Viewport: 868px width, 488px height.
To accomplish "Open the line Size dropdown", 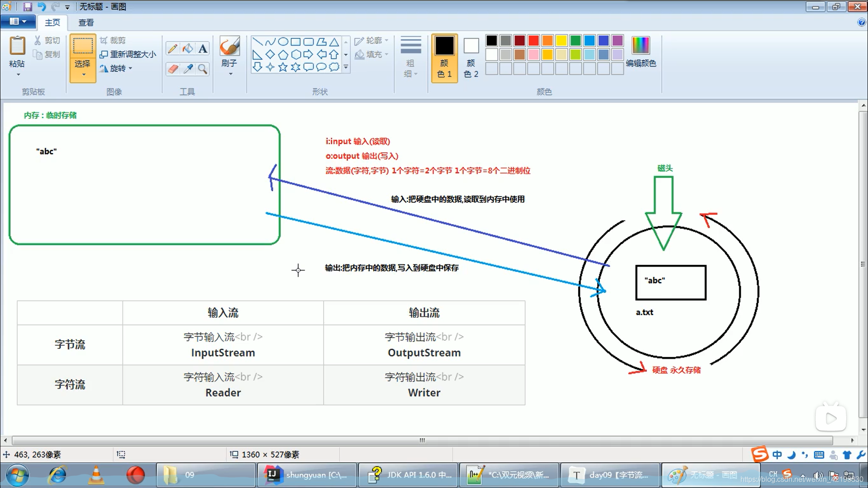I will (410, 56).
